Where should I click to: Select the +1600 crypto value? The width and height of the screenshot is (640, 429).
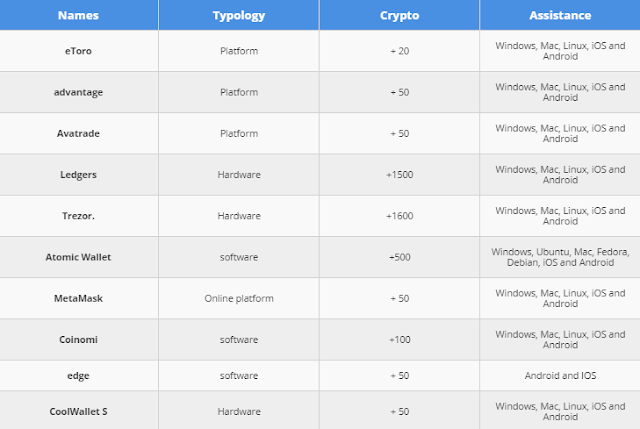(x=399, y=216)
